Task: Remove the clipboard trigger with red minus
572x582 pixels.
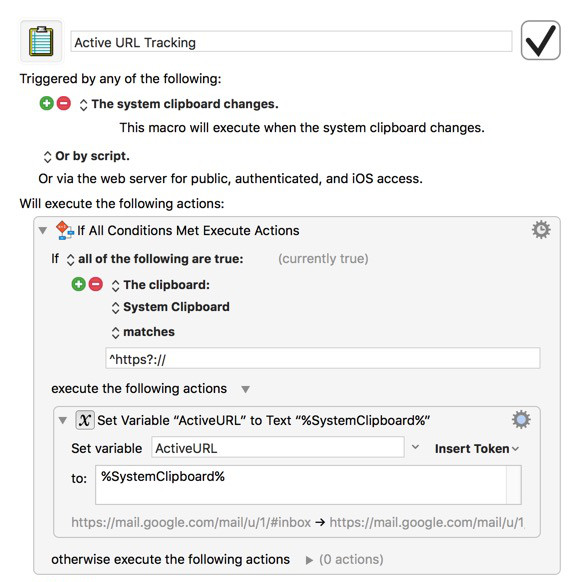Action: coord(63,103)
